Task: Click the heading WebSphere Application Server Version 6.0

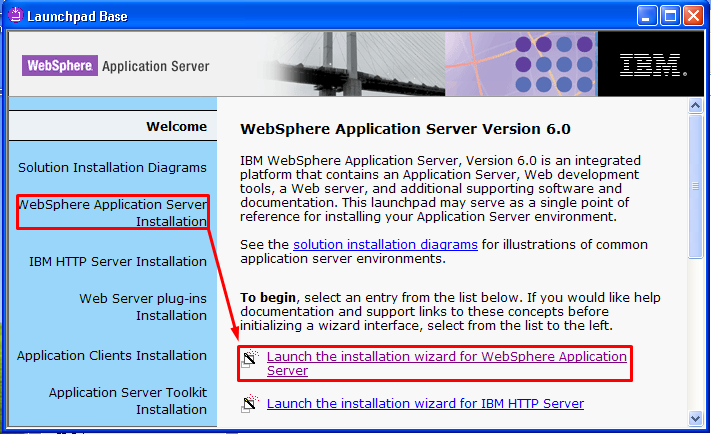Action: point(405,129)
